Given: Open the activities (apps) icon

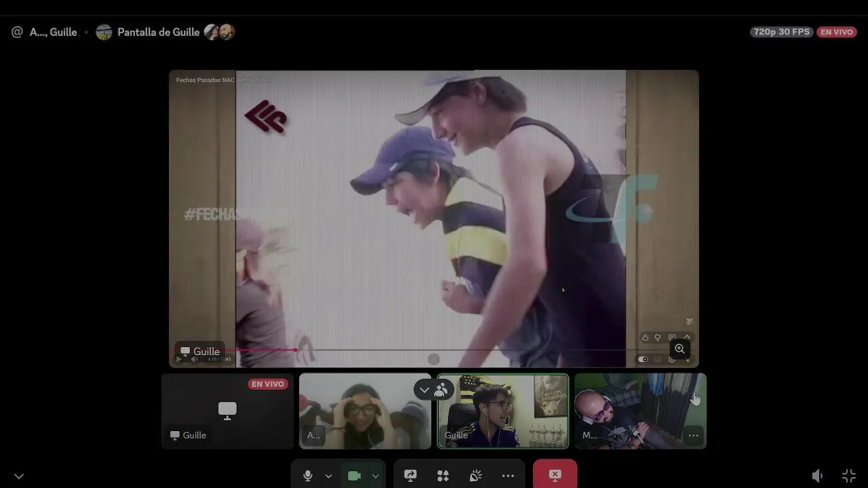Looking at the screenshot, I should click(443, 476).
